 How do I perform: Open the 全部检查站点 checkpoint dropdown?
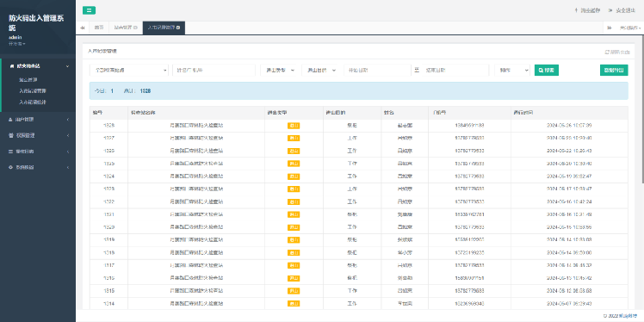coord(129,71)
